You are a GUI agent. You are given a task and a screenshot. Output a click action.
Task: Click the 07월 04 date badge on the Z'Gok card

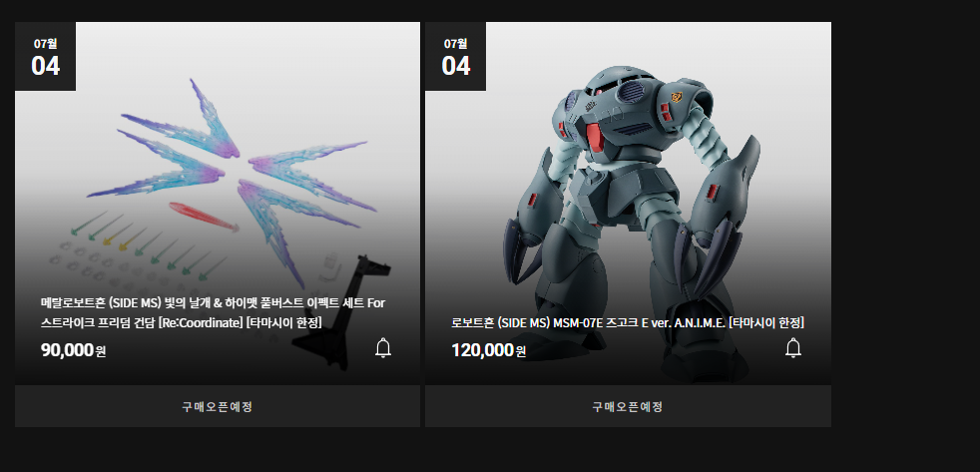click(456, 56)
